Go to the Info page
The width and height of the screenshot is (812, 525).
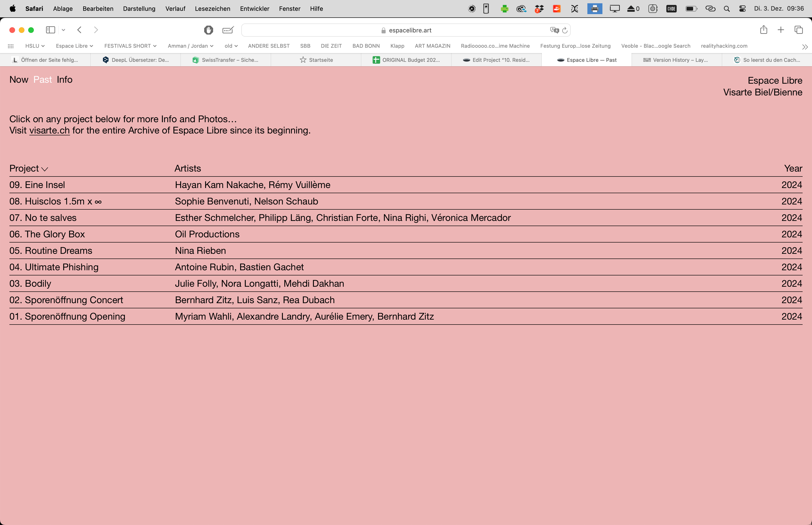(64, 79)
